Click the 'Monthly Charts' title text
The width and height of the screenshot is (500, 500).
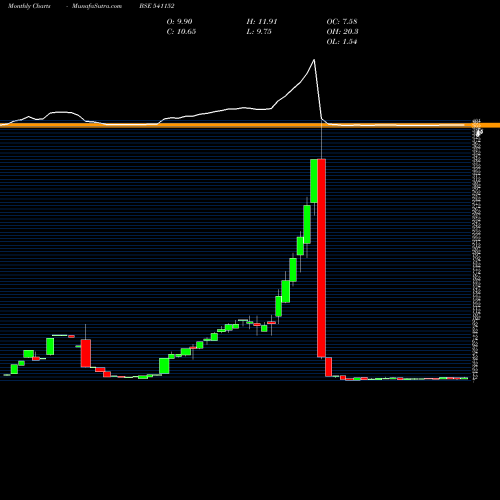click(29, 6)
